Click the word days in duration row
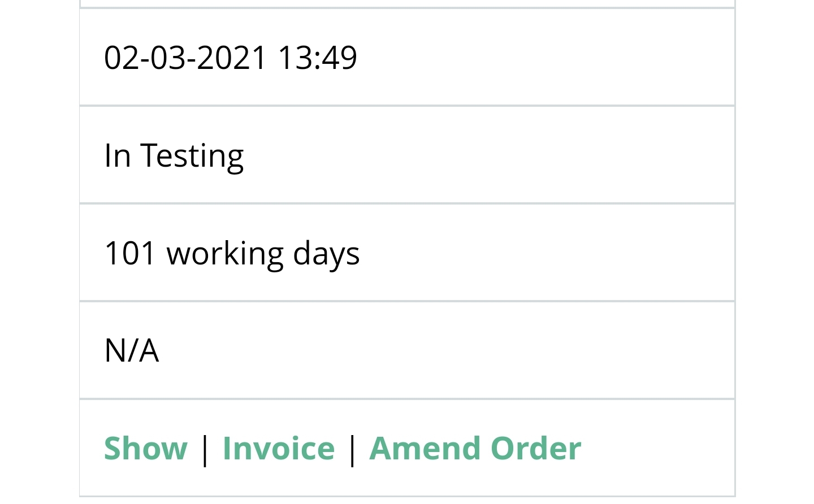814x504 pixels. (x=326, y=254)
